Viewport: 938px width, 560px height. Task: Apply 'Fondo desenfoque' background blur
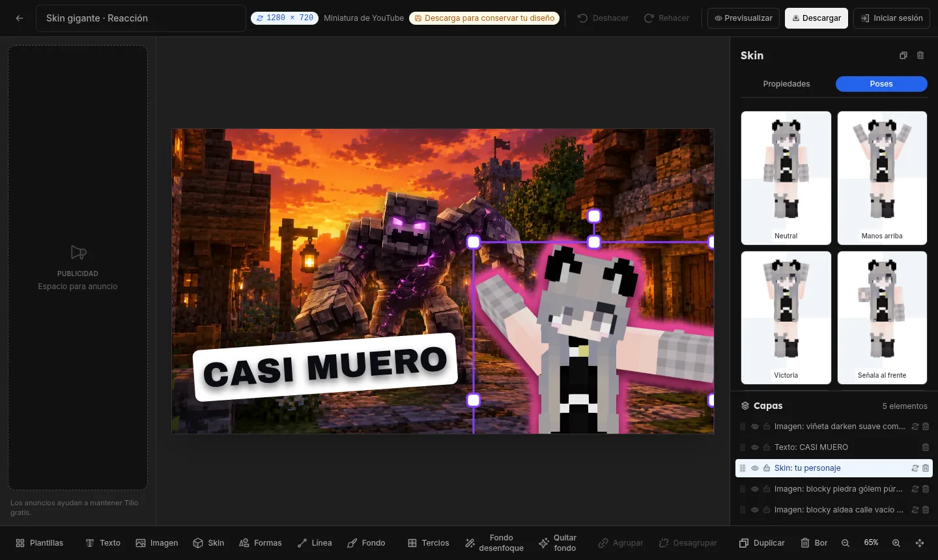(x=494, y=543)
